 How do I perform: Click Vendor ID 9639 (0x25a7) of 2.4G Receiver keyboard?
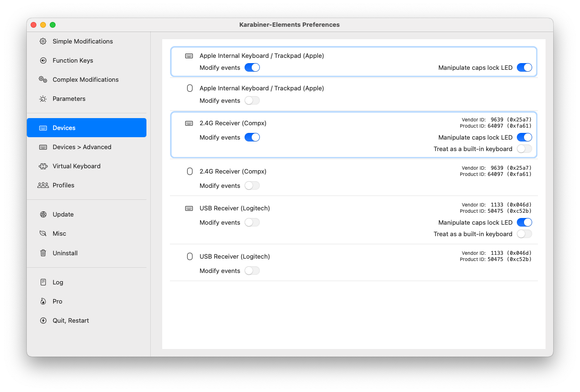tap(496, 120)
